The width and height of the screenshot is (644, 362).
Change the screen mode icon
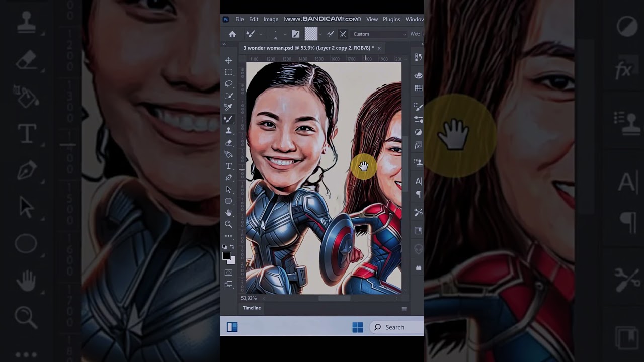pos(228,285)
